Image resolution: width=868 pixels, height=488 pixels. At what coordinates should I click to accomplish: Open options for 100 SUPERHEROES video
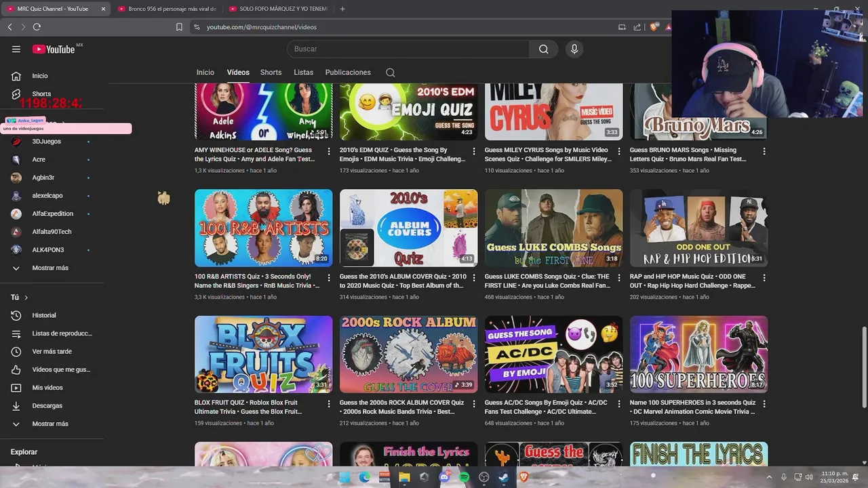764,404
